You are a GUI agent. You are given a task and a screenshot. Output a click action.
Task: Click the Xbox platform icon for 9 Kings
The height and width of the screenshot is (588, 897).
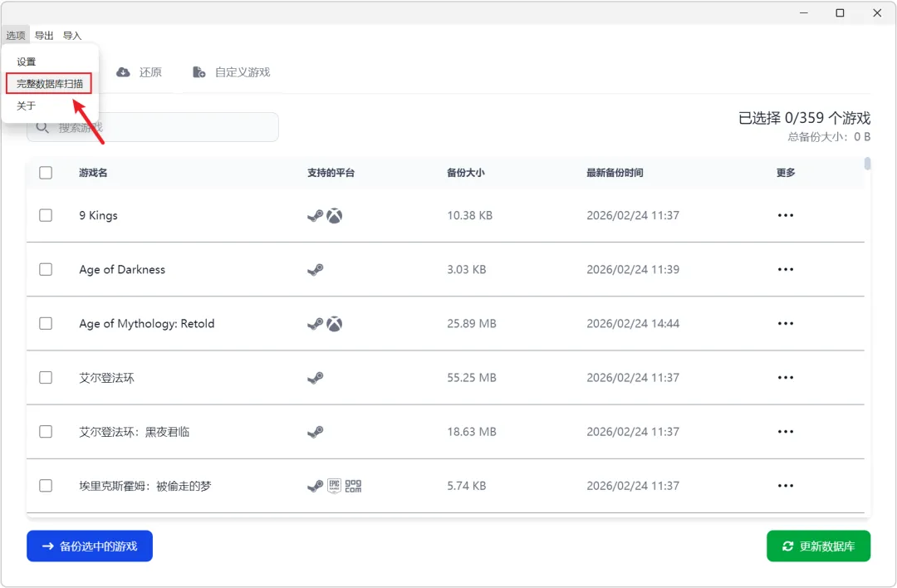pyautogui.click(x=334, y=216)
